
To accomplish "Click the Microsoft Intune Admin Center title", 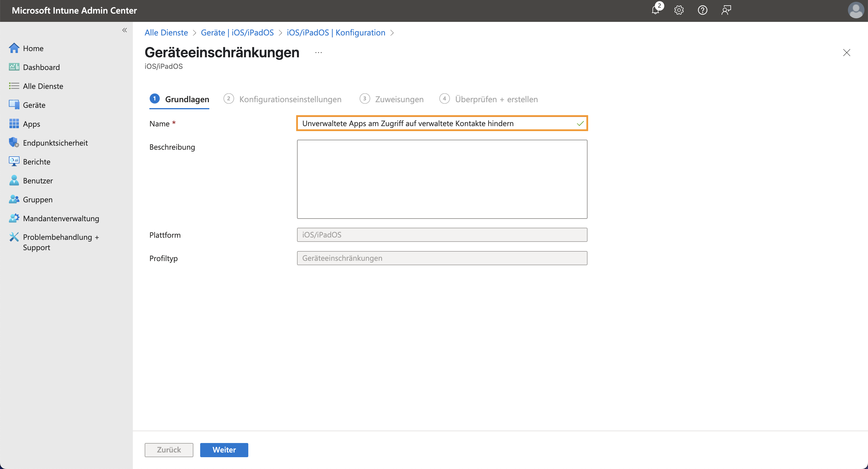I will tap(74, 10).
